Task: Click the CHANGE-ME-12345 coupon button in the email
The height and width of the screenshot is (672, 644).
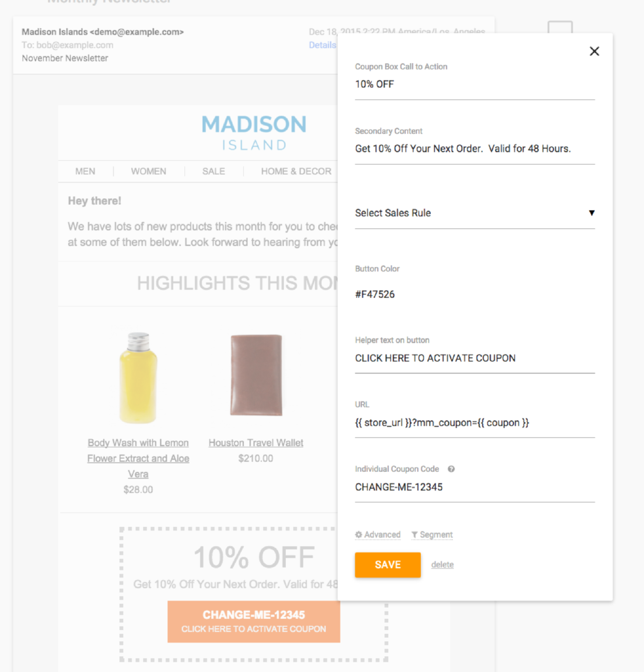Action: pyautogui.click(x=254, y=621)
